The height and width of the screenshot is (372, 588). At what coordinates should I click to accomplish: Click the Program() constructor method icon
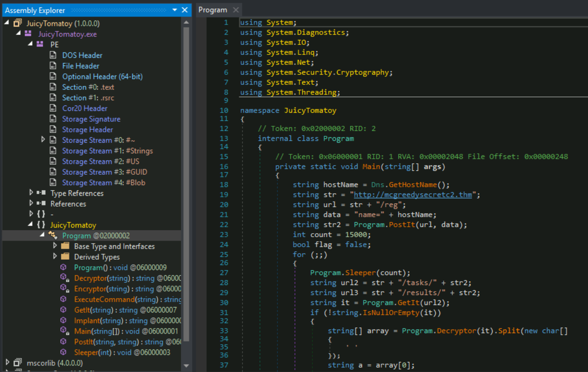(63, 267)
